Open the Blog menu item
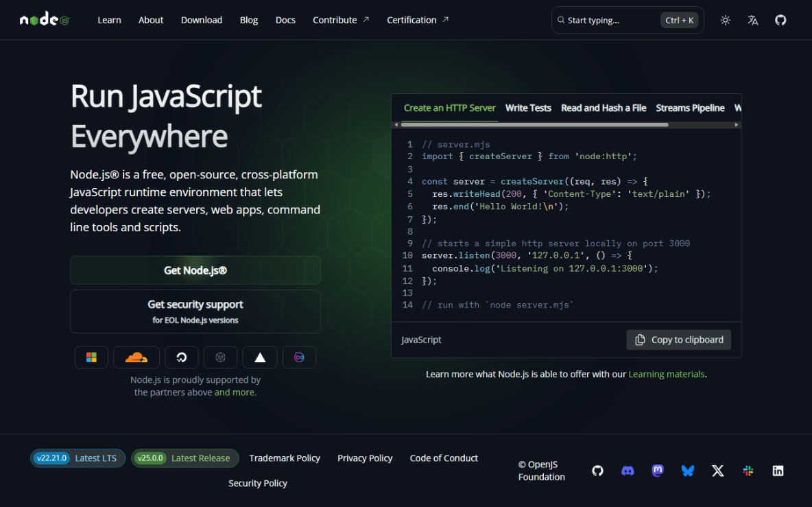 [x=248, y=20]
